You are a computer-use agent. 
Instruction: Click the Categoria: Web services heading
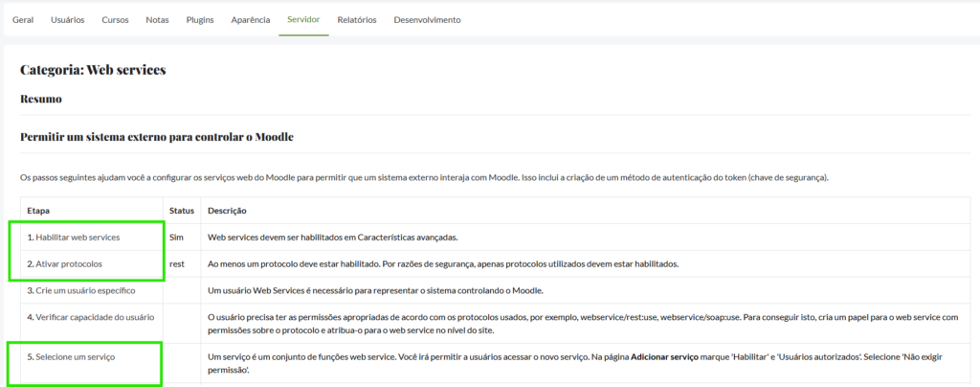94,70
